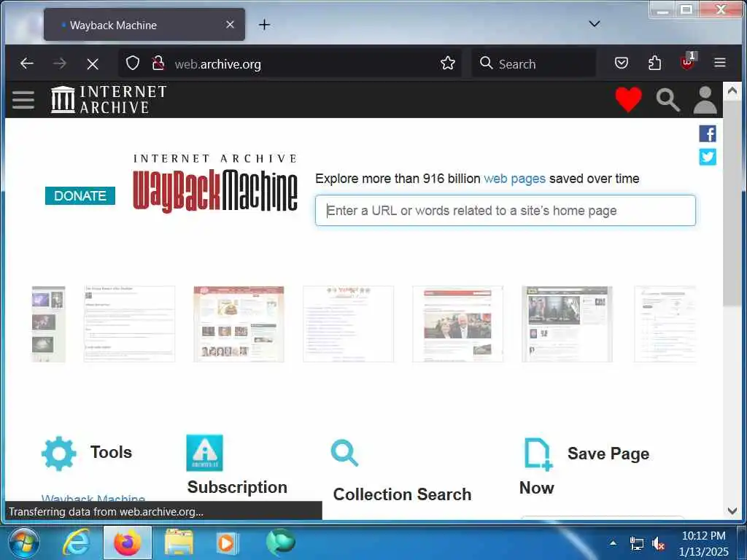Click the Firefox search box
This screenshot has height=560, width=747.
click(533, 63)
